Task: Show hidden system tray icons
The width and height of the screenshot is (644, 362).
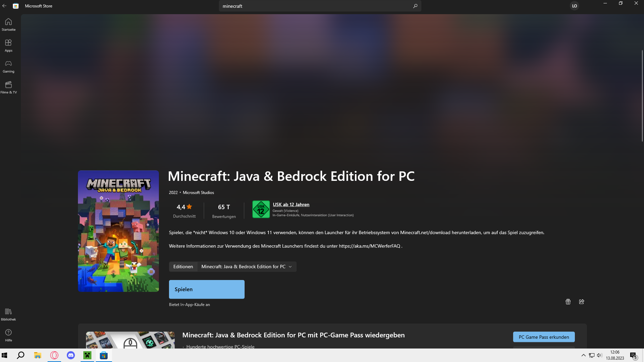Action: [x=583, y=355]
